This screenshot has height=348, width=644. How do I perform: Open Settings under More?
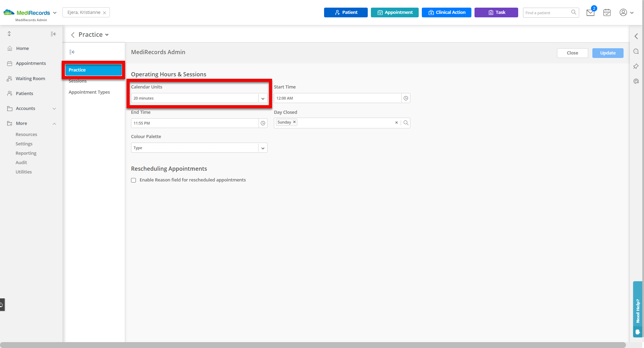(24, 144)
